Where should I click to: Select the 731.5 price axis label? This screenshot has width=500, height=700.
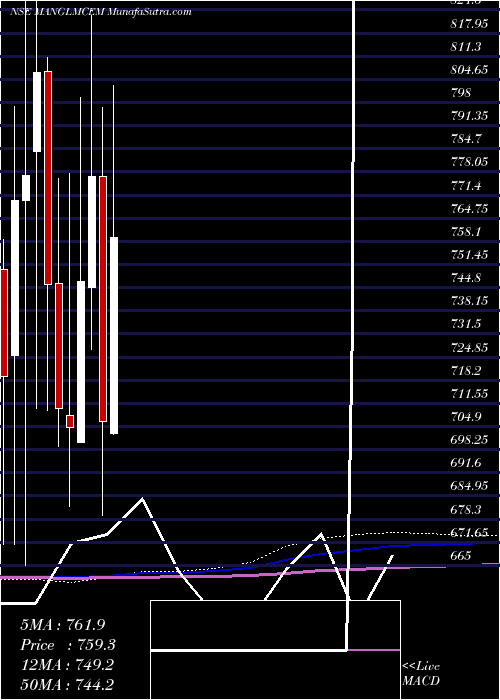[466, 325]
